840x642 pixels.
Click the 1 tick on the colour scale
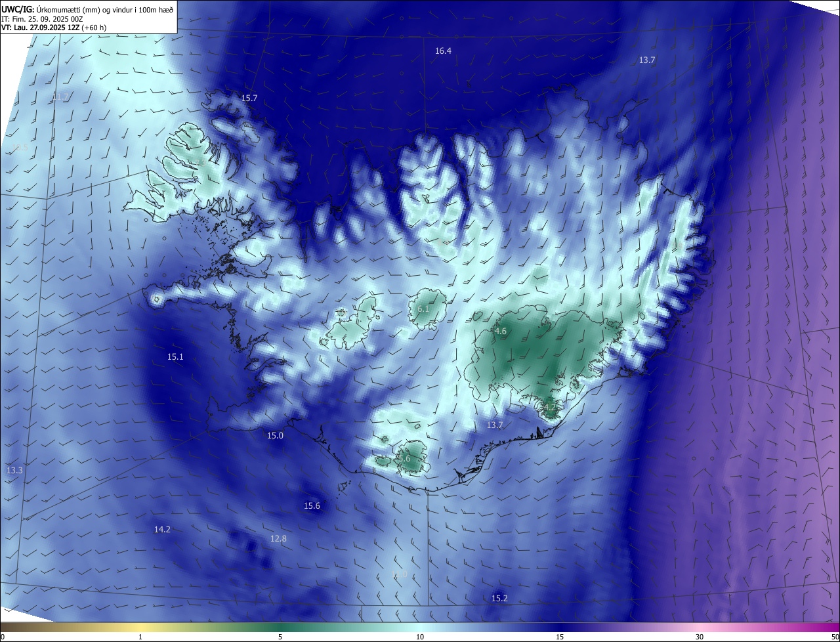[140, 637]
